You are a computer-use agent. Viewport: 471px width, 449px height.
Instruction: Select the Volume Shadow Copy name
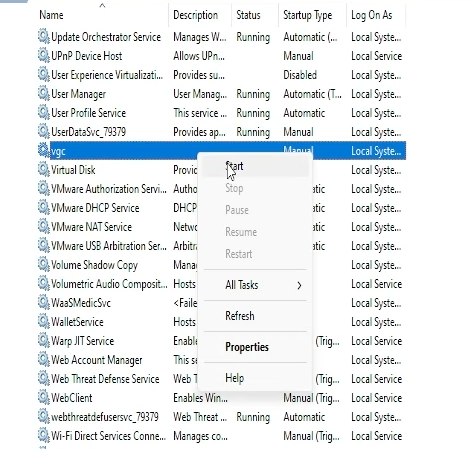pos(94,265)
